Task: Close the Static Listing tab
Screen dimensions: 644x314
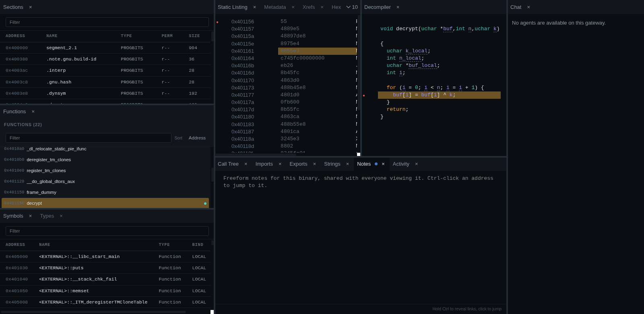Action: [254, 7]
